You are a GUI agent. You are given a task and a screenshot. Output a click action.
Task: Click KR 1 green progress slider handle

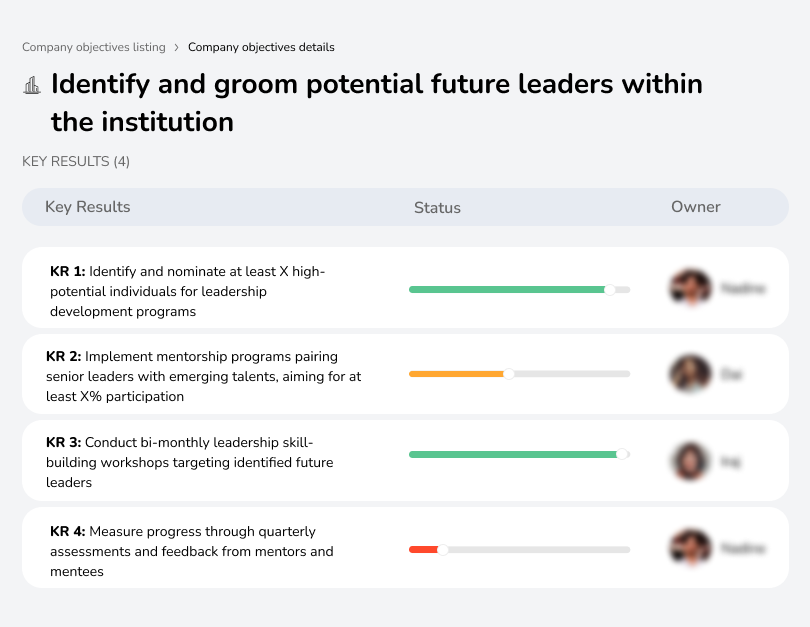pos(610,290)
